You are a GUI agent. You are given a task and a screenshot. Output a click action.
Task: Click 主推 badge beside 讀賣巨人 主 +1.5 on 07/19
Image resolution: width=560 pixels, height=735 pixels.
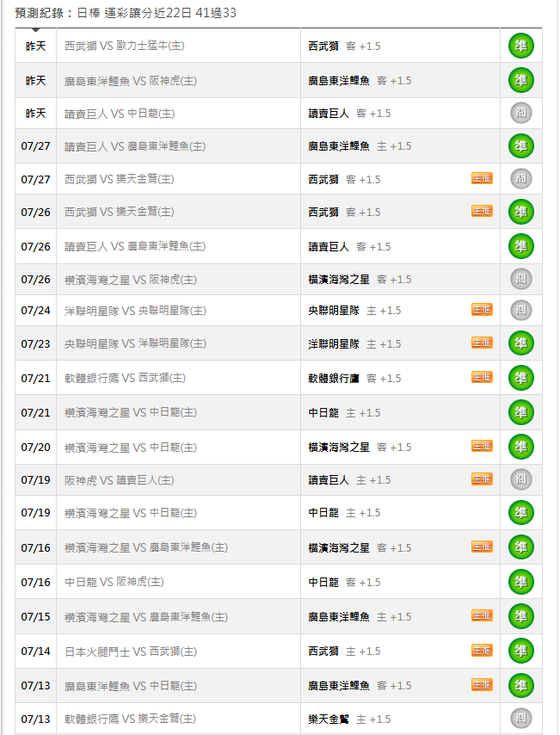[x=482, y=479]
